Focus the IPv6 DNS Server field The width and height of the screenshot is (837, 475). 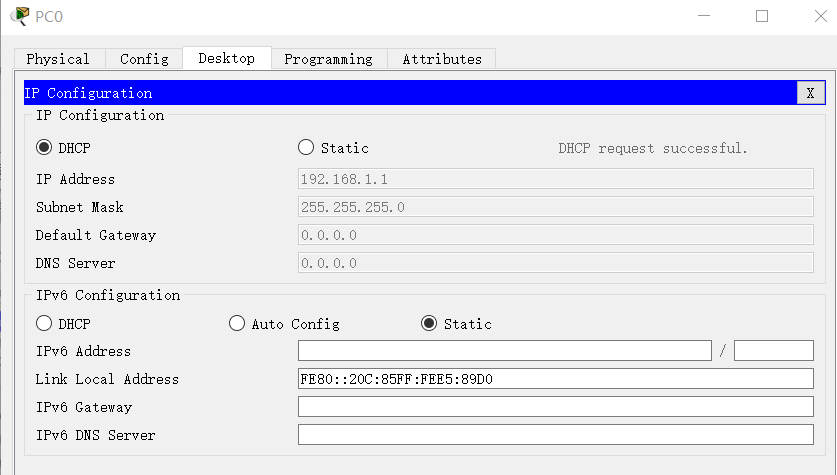coord(555,435)
